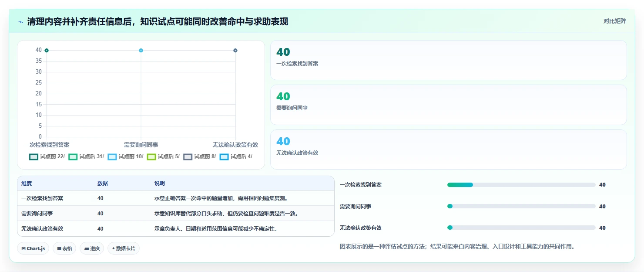Click x-axis label 需要询问同事 on chart
The height and width of the screenshot is (272, 644).
pyautogui.click(x=141, y=145)
